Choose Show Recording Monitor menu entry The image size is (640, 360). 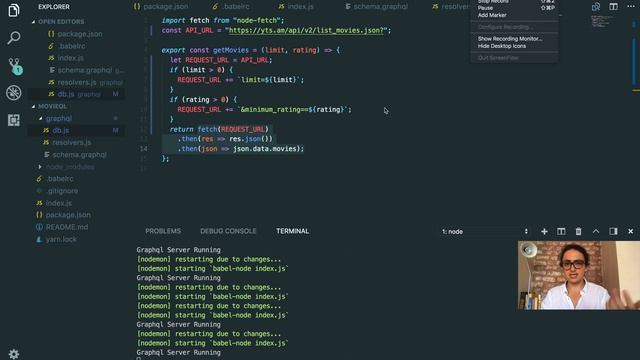click(514, 39)
